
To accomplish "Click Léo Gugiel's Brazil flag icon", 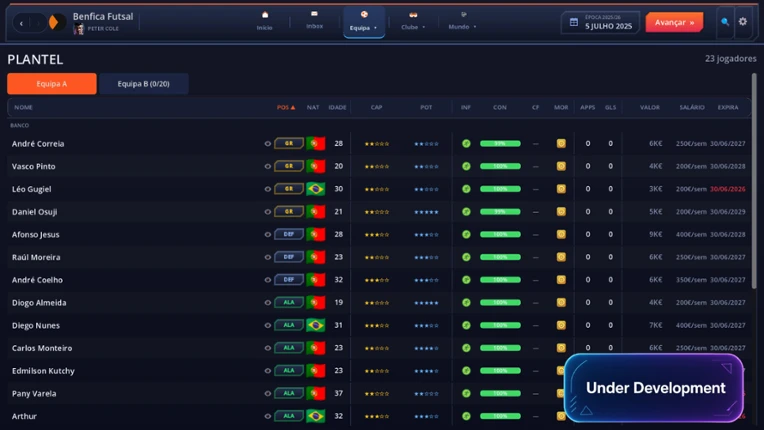I will (x=315, y=189).
